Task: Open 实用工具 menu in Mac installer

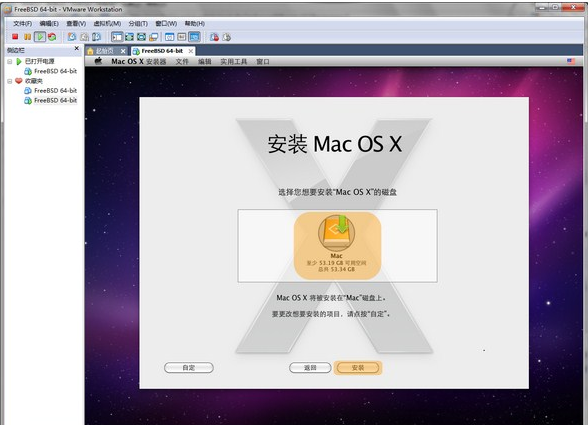Action: 234,62
